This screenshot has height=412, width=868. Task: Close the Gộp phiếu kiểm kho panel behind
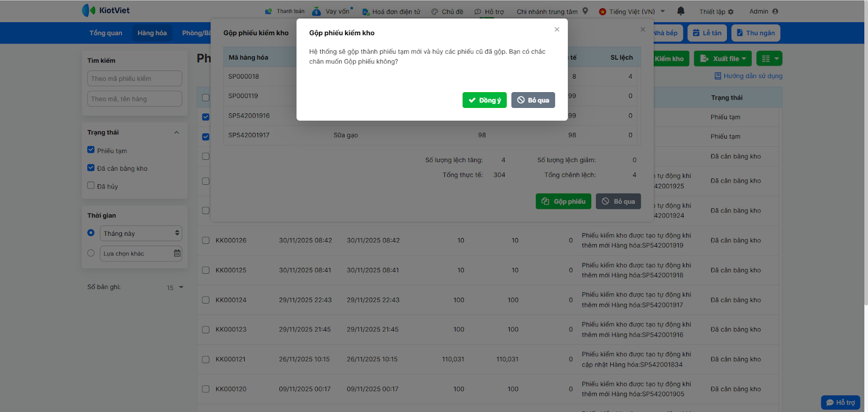coord(643,29)
